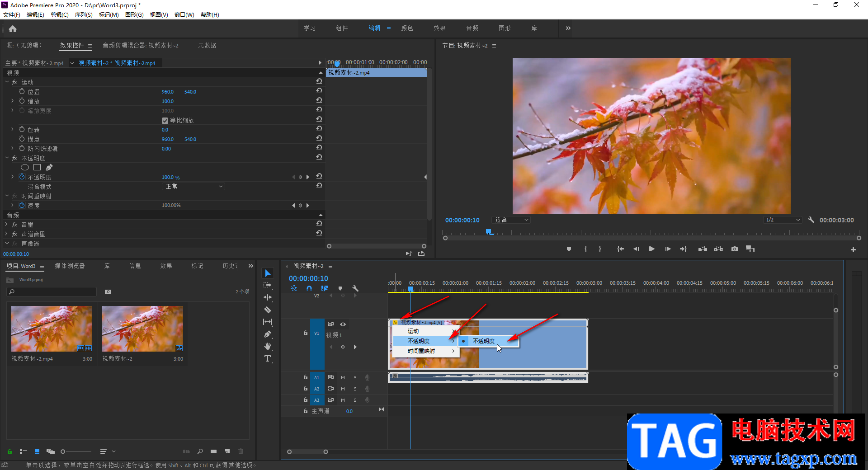Viewport: 868px width, 470px height.
Task: Select the Razor tool
Action: coord(268,310)
